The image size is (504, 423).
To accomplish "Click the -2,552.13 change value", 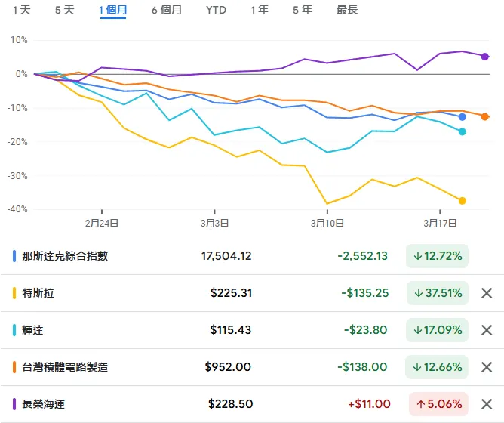I will click(363, 256).
